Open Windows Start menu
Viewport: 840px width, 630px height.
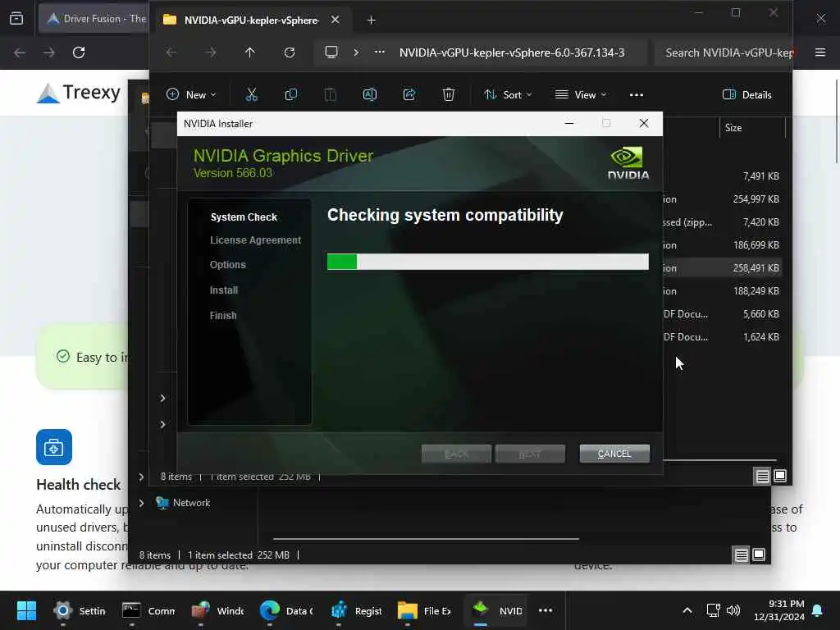26,610
